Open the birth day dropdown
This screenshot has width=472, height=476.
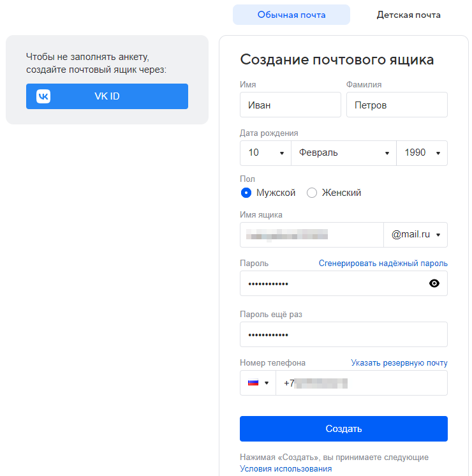pyautogui.click(x=265, y=153)
